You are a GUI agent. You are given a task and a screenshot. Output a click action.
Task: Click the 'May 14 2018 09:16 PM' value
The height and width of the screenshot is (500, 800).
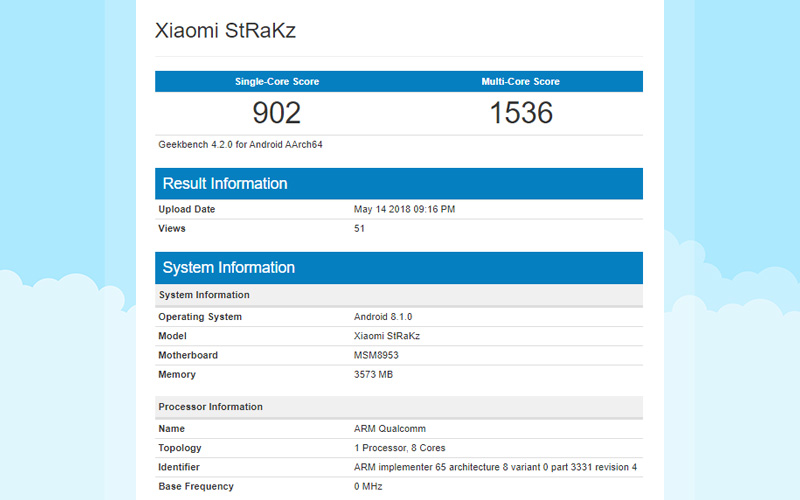[405, 209]
